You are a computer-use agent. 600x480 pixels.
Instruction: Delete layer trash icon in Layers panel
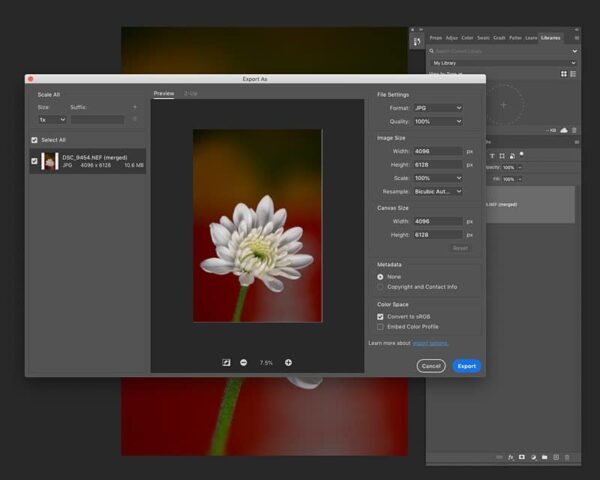point(567,457)
